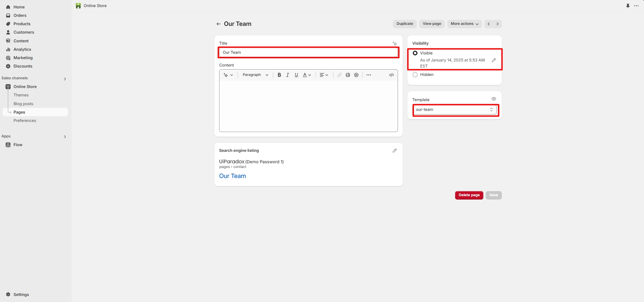Select the Visible radio button
Screen dimensions: 644x302
[x=415, y=53]
